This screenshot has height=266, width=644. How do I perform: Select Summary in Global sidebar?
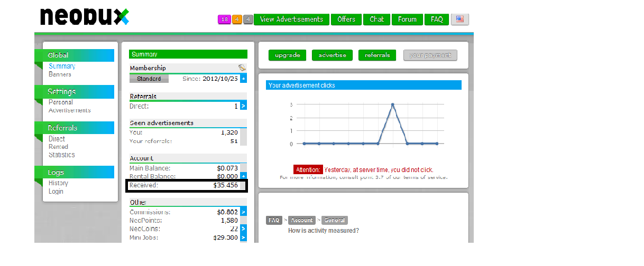click(62, 66)
